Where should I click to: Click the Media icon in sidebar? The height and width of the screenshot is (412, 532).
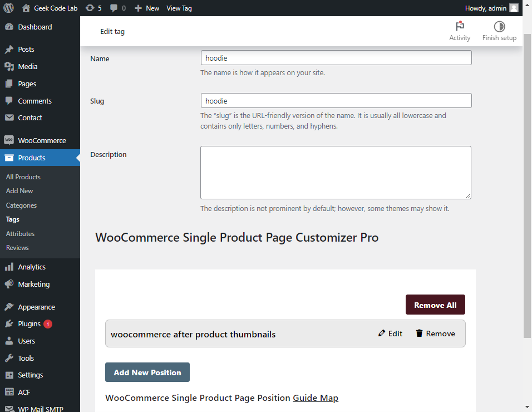9,66
